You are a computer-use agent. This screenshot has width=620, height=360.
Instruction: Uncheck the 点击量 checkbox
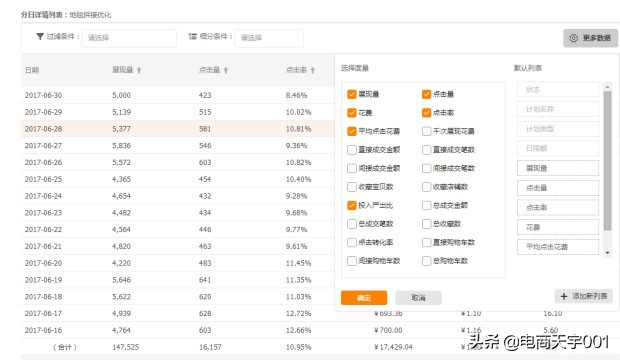point(426,94)
